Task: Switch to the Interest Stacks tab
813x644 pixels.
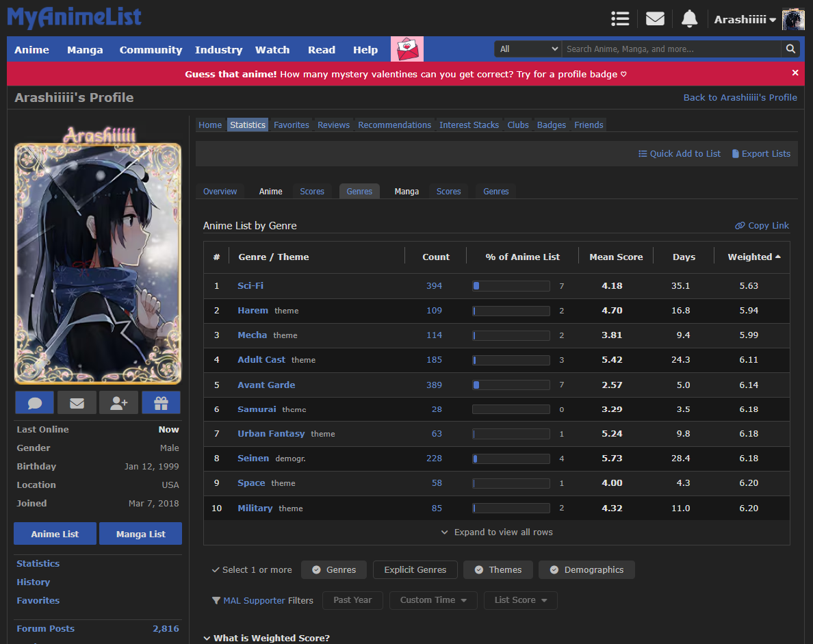Action: (469, 125)
